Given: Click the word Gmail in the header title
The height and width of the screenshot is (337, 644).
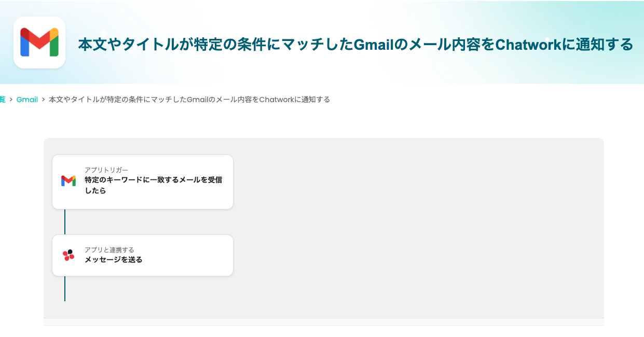Looking at the screenshot, I should [x=372, y=45].
